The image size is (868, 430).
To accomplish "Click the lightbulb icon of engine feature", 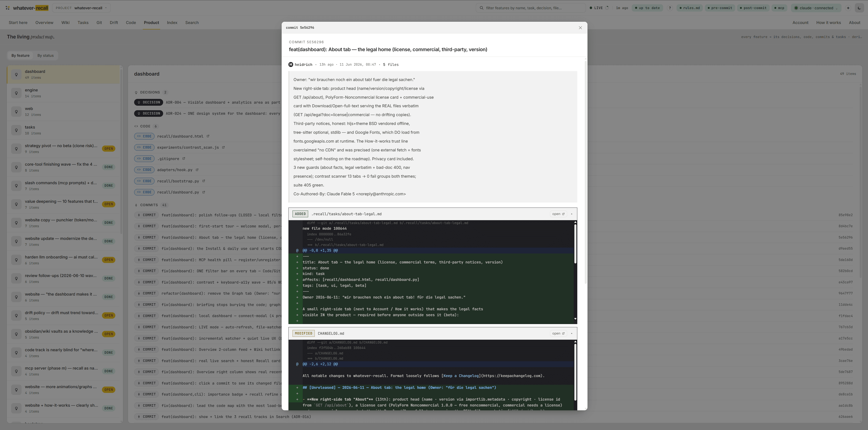I will (x=16, y=93).
